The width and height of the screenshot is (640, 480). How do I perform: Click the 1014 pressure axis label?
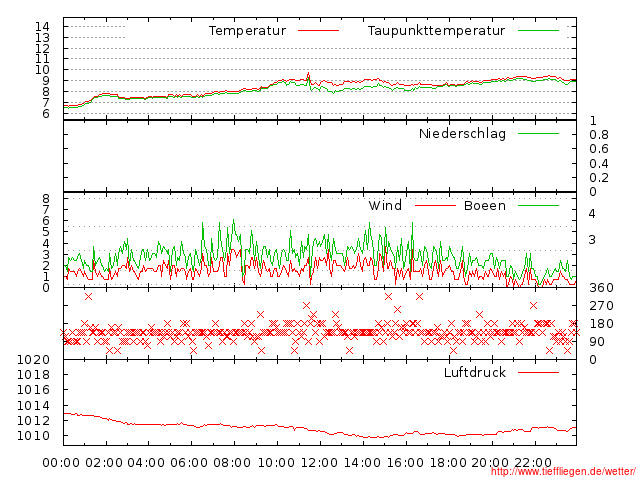point(33,406)
